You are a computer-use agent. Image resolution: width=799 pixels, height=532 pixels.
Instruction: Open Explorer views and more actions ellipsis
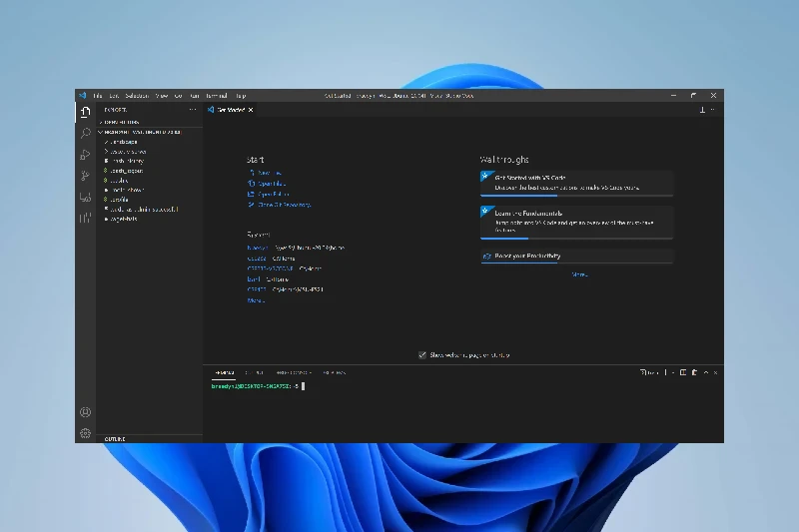click(x=193, y=110)
